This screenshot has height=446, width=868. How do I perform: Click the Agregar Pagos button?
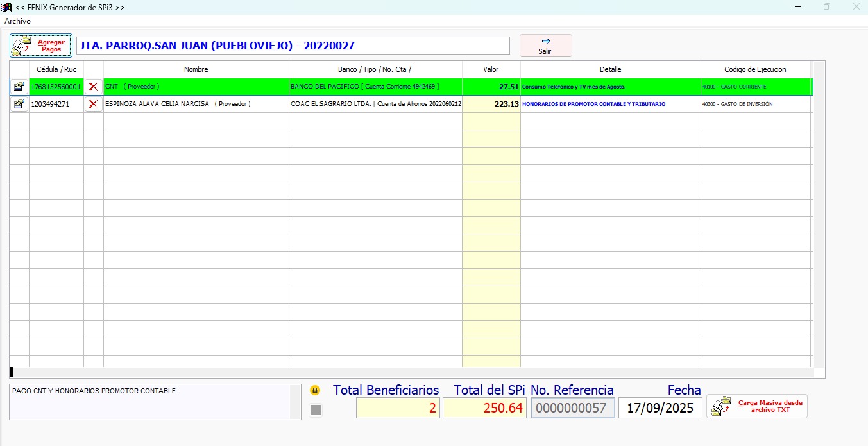click(x=41, y=46)
